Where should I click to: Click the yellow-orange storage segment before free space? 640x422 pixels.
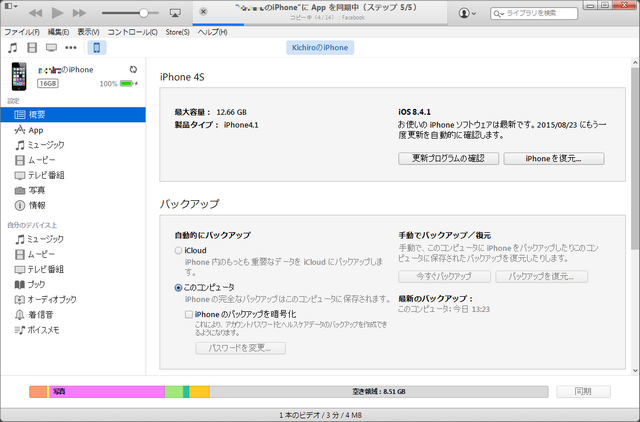click(x=199, y=392)
